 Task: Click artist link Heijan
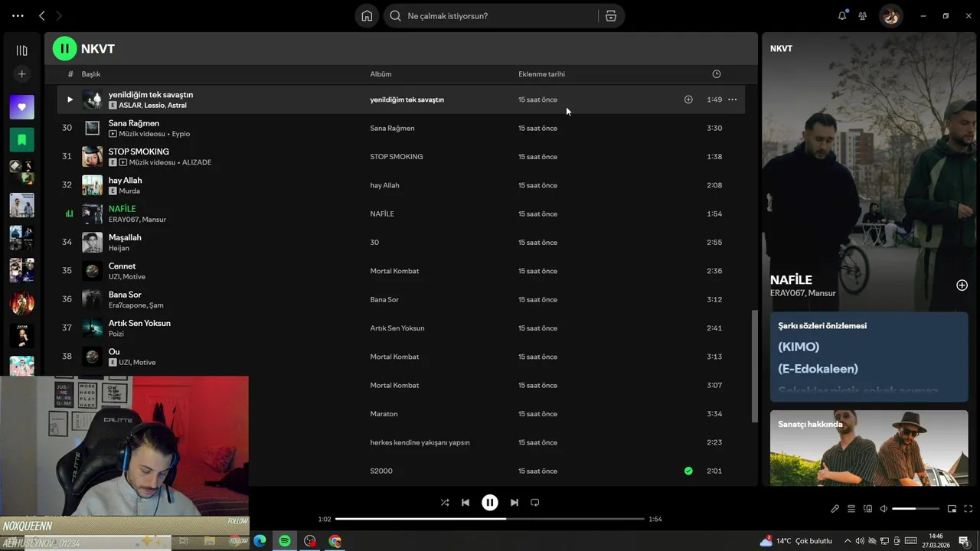[119, 248]
